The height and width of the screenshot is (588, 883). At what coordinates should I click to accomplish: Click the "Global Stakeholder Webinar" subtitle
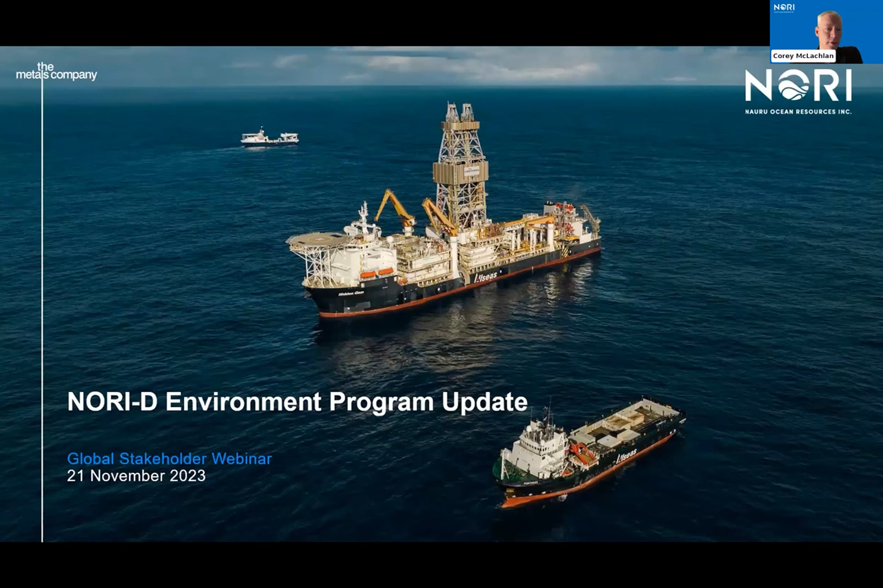point(170,458)
